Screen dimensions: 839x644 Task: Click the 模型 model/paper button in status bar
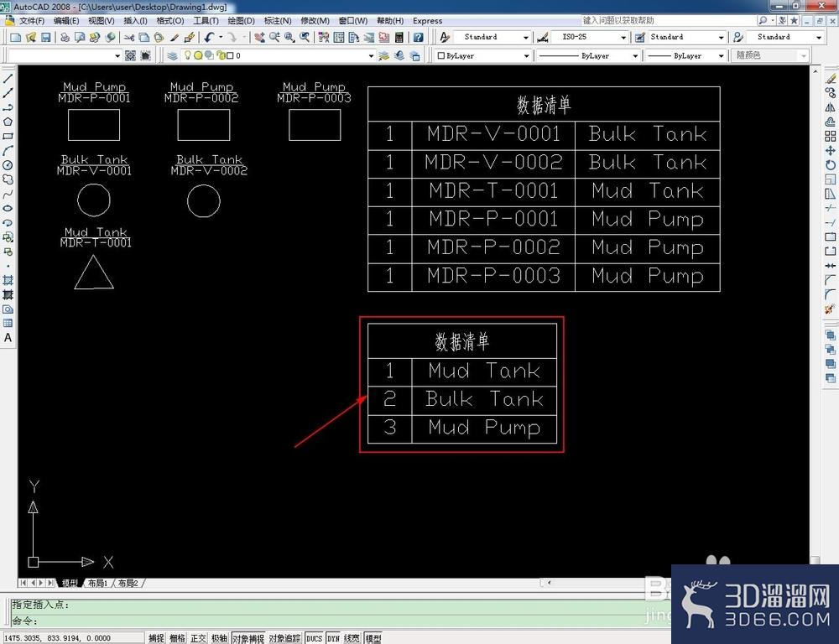click(373, 638)
